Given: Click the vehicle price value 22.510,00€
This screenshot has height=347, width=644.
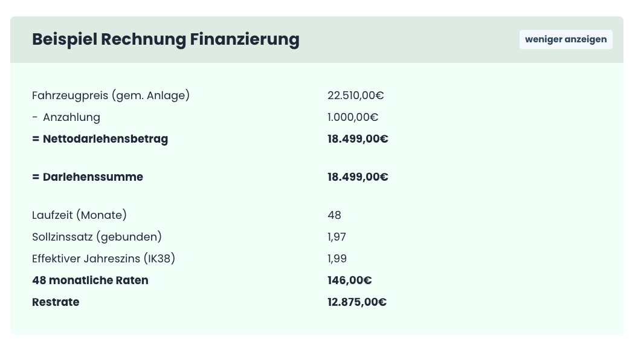Looking at the screenshot, I should point(356,96).
